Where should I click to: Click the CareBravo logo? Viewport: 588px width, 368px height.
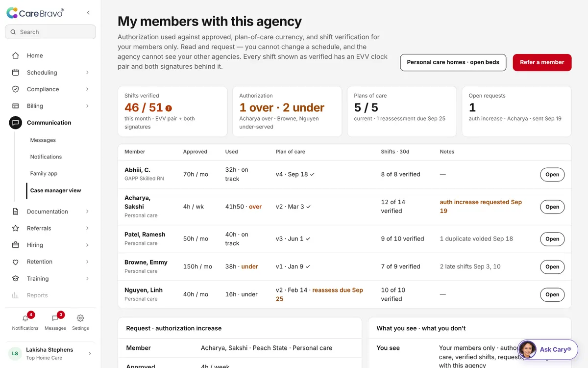tap(35, 13)
